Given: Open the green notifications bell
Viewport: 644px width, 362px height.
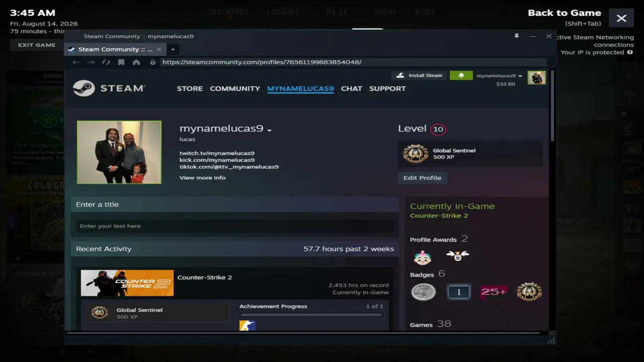Looking at the screenshot, I should pyautogui.click(x=461, y=75).
